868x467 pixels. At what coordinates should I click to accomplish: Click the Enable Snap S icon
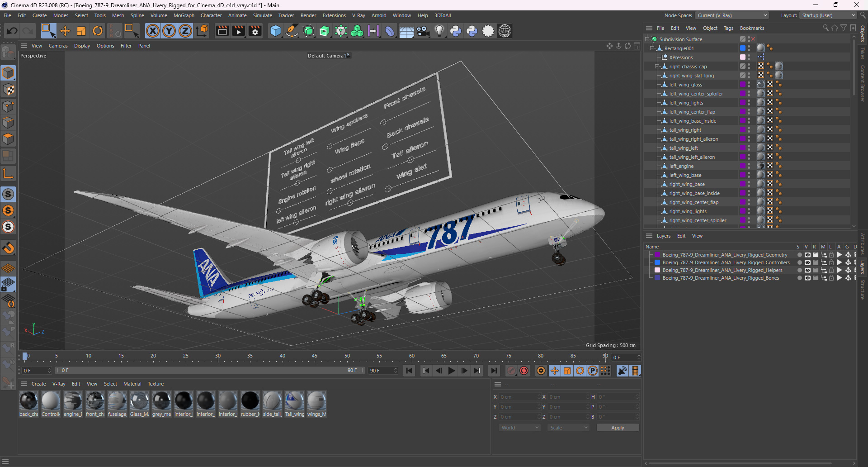pyautogui.click(x=8, y=195)
